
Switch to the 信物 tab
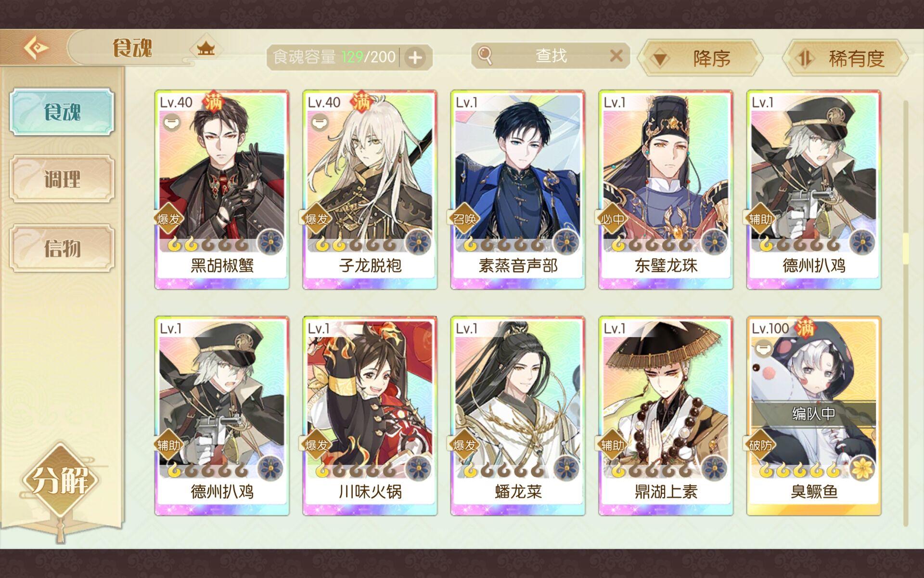pos(62,249)
